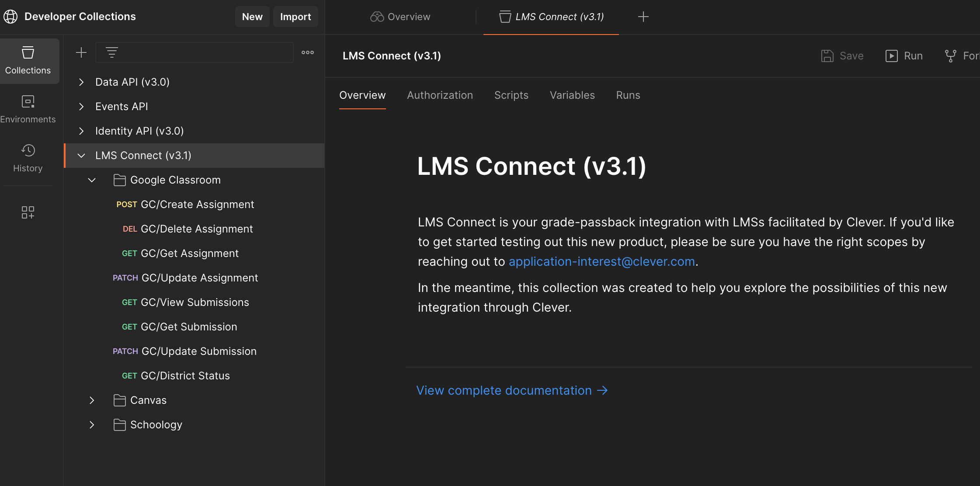This screenshot has width=980, height=486.
Task: Click the configure workspace sidebar grid icon
Action: click(28, 212)
